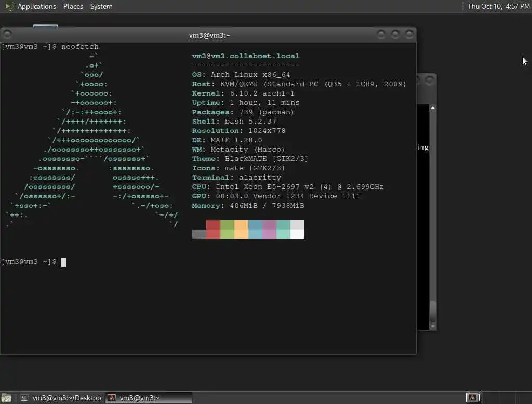This screenshot has height=404, width=532.
Task: Click the vm3@vm3:~ window title text
Action: (x=209, y=35)
